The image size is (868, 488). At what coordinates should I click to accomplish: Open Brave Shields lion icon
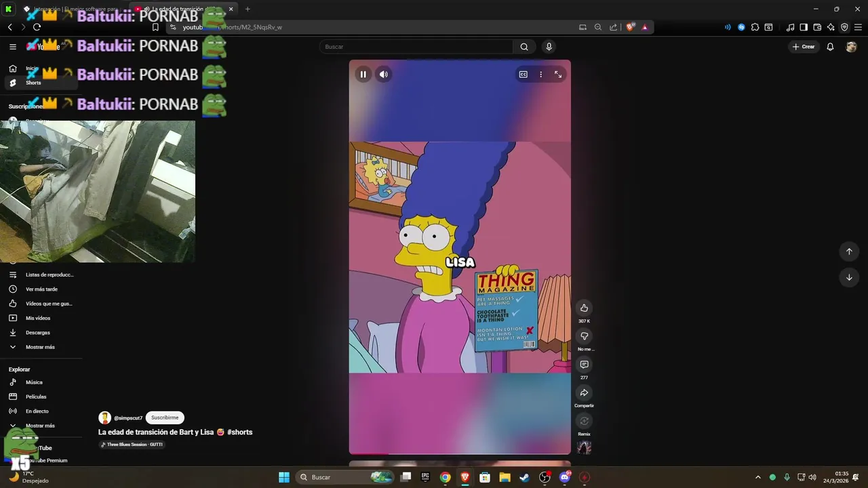coord(630,27)
